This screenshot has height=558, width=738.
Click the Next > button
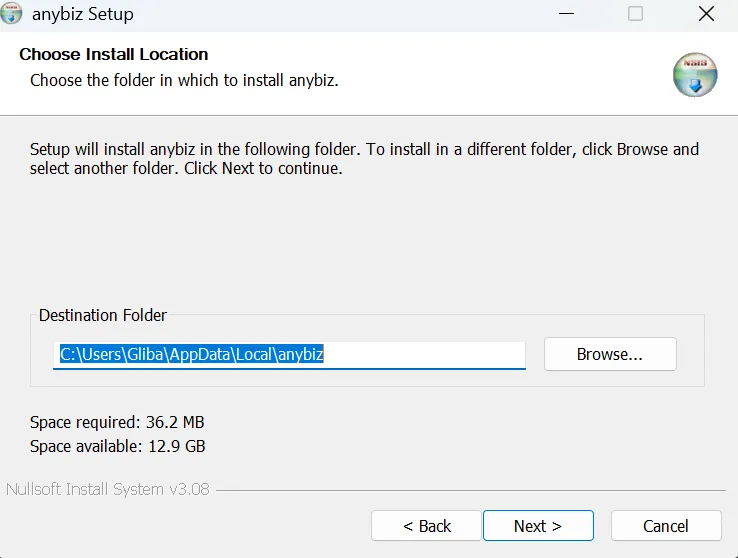point(538,526)
